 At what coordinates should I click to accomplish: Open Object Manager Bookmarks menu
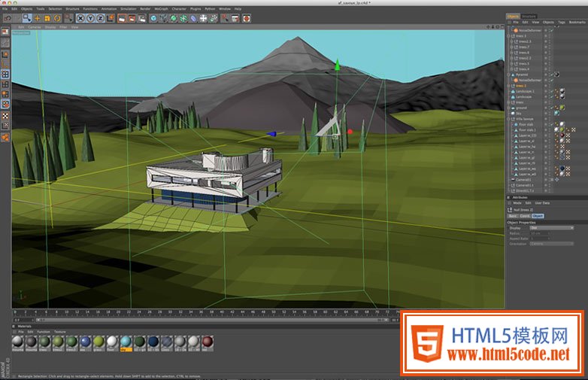pyautogui.click(x=577, y=22)
